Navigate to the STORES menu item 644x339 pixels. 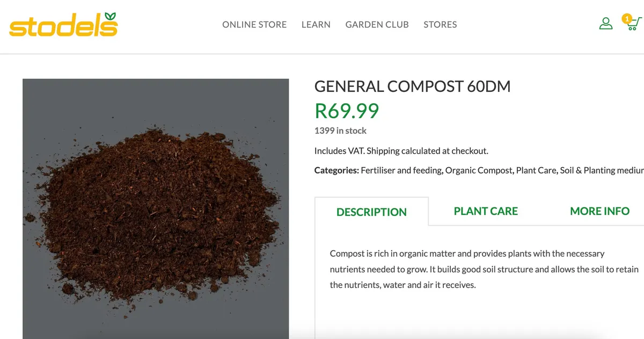tap(440, 25)
